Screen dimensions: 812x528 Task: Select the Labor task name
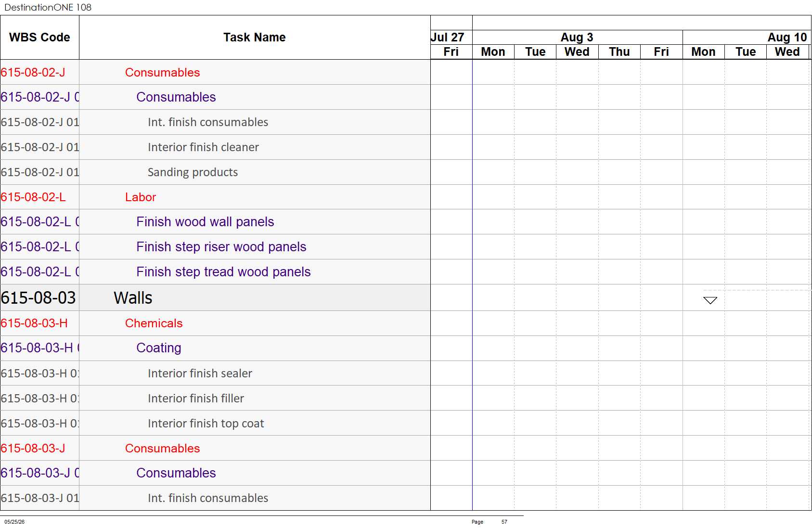[x=141, y=197]
